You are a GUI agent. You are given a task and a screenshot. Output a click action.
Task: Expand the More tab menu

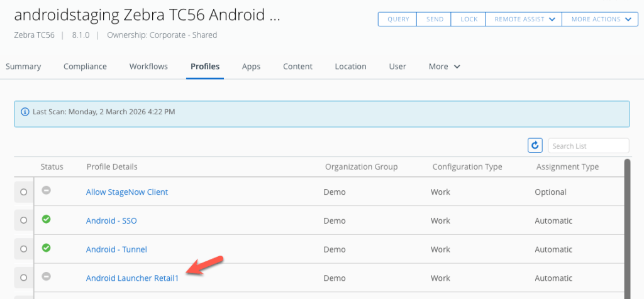(x=445, y=67)
